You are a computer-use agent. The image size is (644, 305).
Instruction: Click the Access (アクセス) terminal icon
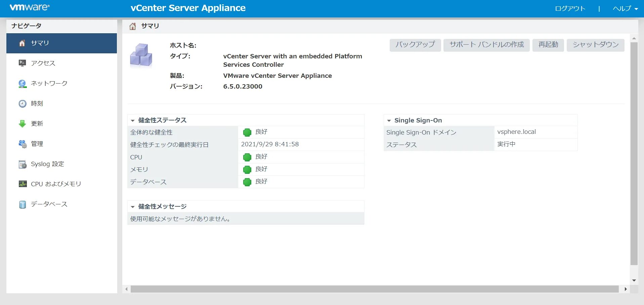click(x=22, y=63)
